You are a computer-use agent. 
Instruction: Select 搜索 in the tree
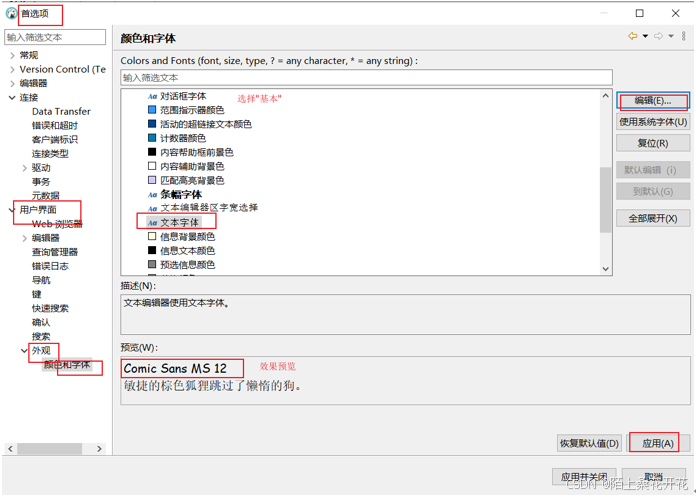pyautogui.click(x=41, y=336)
